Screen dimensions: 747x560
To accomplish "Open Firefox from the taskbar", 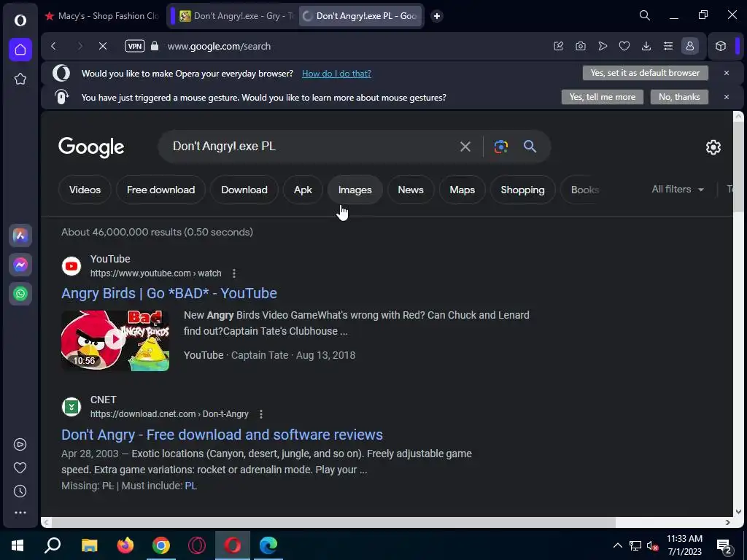I will point(125,545).
